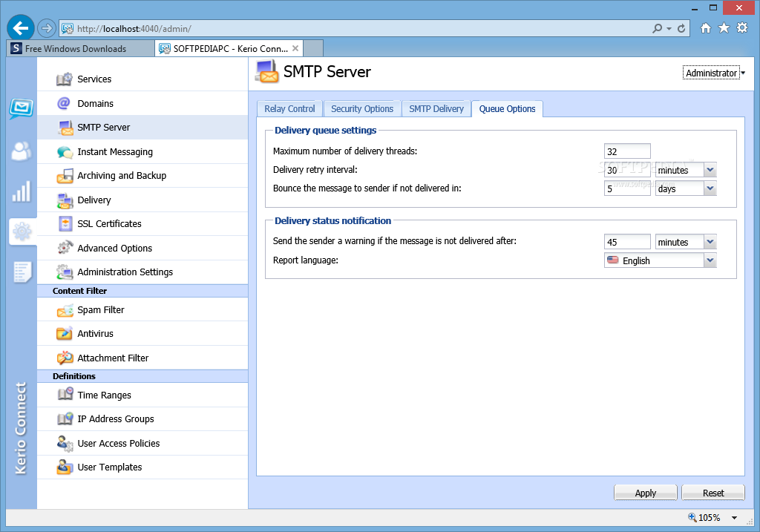Click the Delivery icon in sidebar
Viewport: 760px width, 532px height.
point(65,200)
